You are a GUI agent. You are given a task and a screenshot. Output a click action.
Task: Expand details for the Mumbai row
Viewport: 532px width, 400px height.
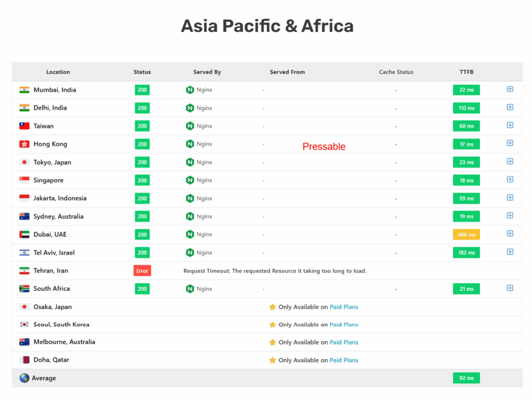click(510, 89)
